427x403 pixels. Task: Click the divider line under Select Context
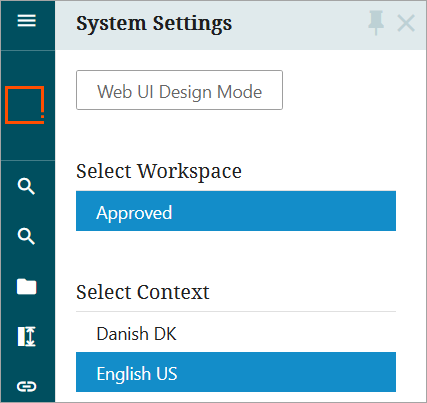(x=236, y=312)
